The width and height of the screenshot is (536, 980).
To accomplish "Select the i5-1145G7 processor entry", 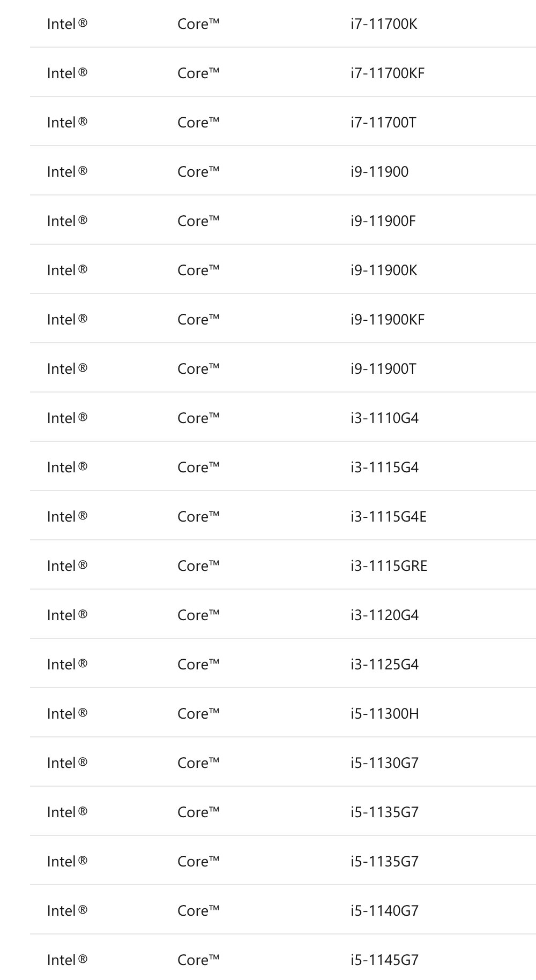I will click(x=384, y=960).
